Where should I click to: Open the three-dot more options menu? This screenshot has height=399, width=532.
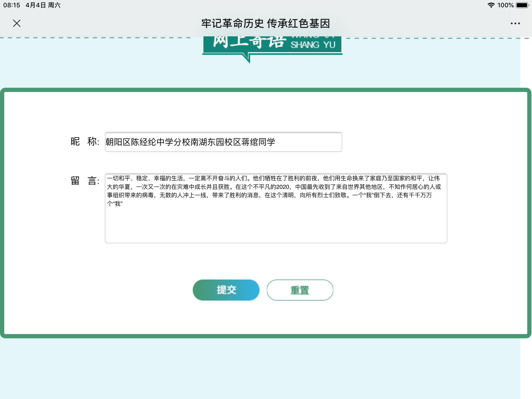tap(515, 23)
